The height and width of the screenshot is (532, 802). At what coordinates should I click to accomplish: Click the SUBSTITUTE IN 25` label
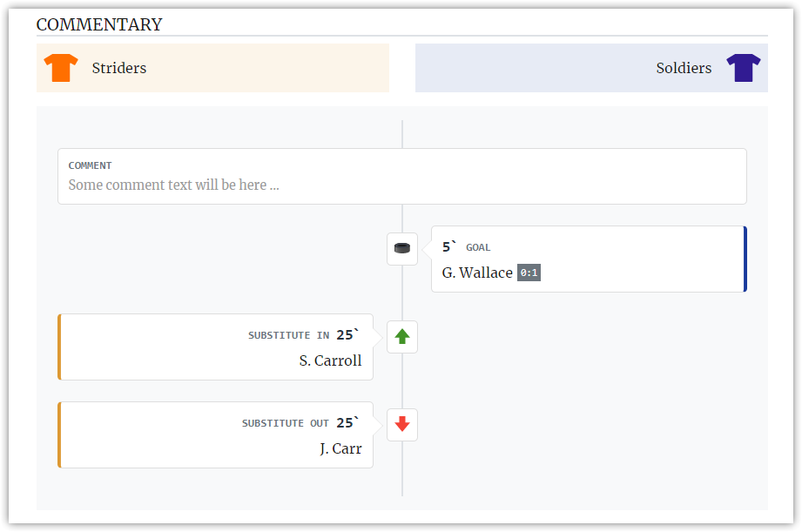point(304,335)
